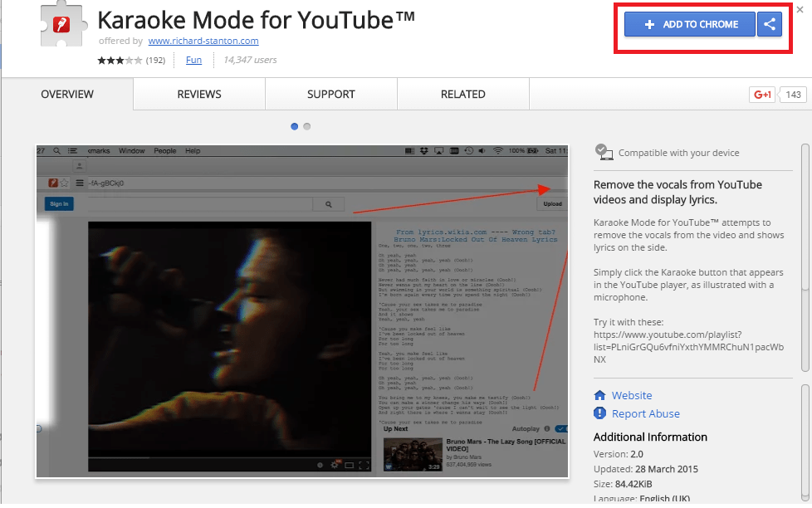812x508 pixels.
Task: Switch to the Overview tab
Action: 67,95
